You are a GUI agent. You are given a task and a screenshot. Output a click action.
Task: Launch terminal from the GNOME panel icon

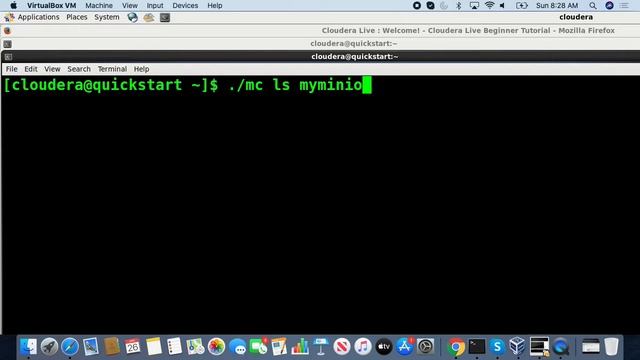(x=165, y=17)
